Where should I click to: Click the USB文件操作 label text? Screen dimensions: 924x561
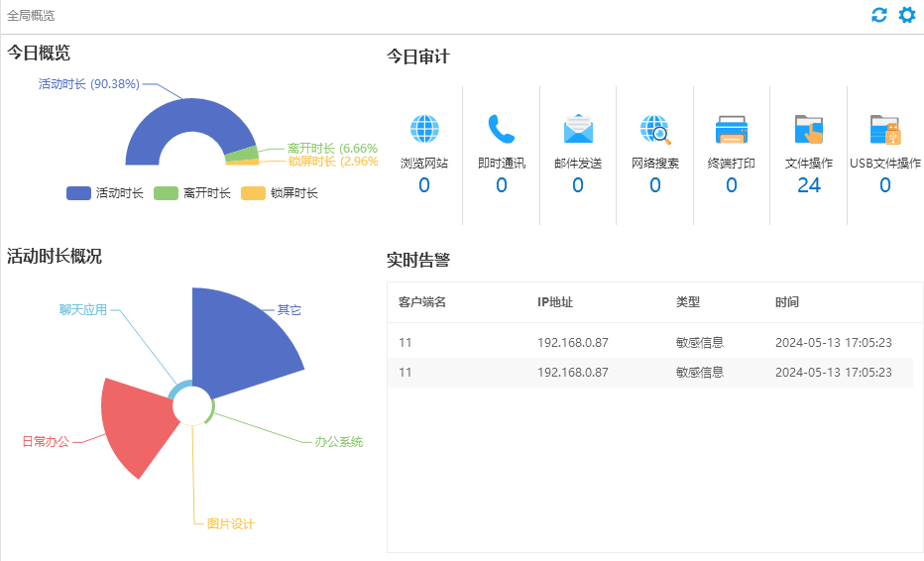click(885, 164)
